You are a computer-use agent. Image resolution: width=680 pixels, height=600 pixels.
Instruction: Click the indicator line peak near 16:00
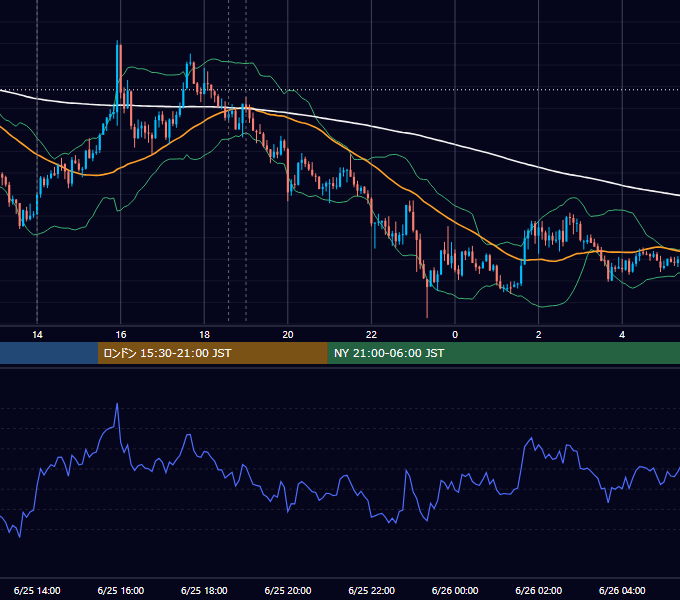pyautogui.click(x=117, y=404)
